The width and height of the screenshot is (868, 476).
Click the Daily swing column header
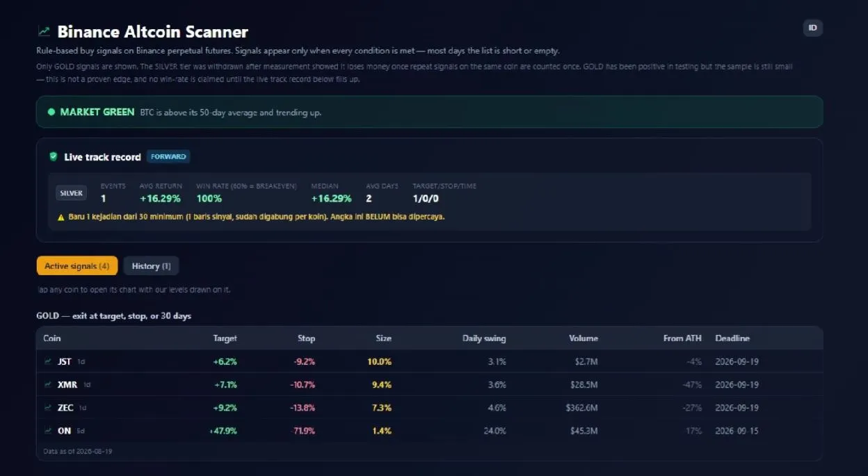pyautogui.click(x=484, y=338)
